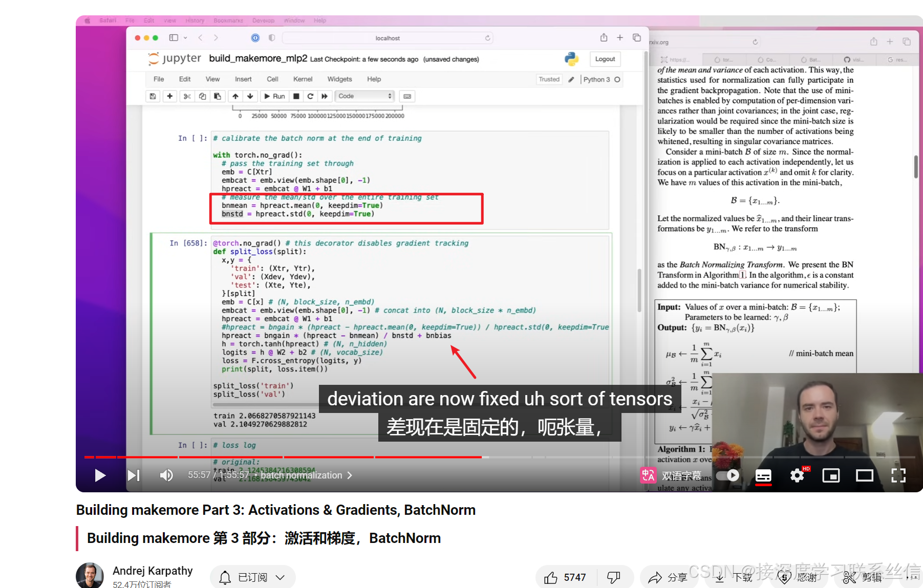Show Safari tab overview in localhost window
Image resolution: width=923 pixels, height=588 pixels.
(x=637, y=37)
